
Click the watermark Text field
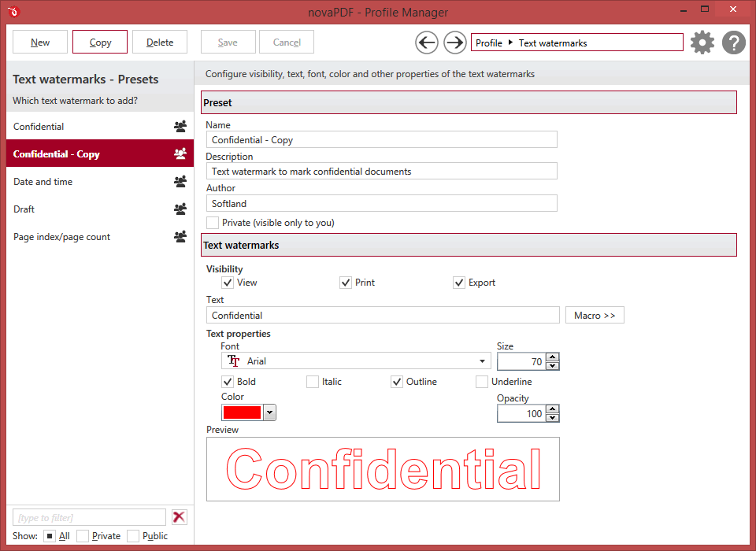(x=383, y=316)
